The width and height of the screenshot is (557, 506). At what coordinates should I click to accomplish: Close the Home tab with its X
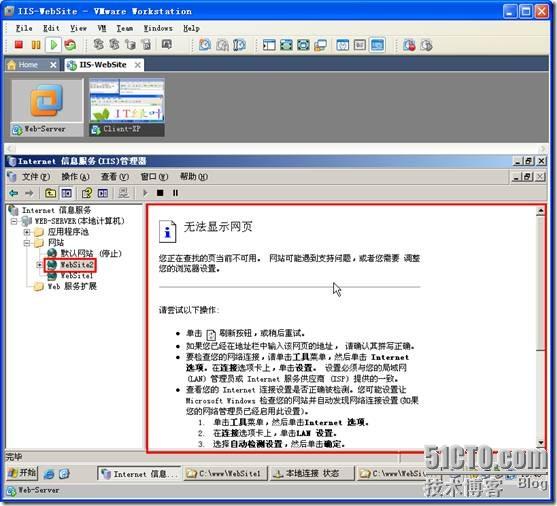(53, 65)
